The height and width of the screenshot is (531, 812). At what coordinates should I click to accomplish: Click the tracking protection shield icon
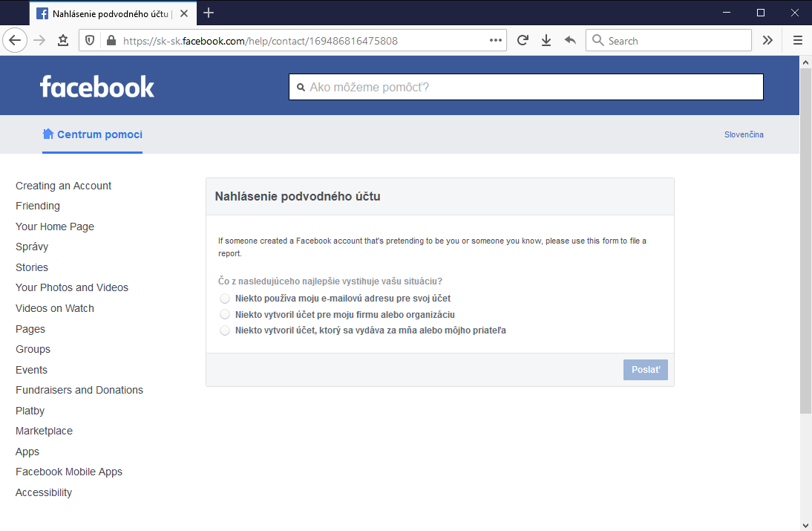coord(90,41)
